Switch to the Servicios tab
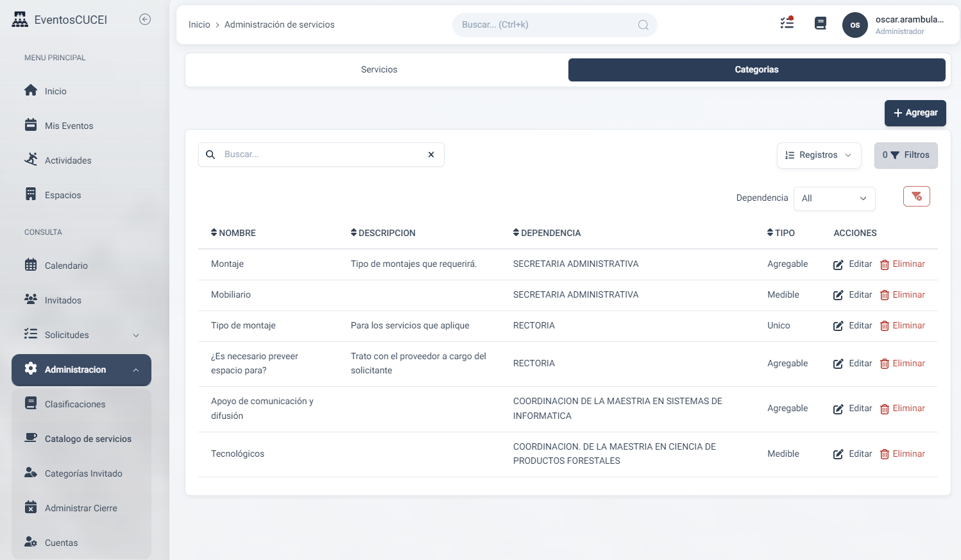This screenshot has width=961, height=560. point(378,70)
